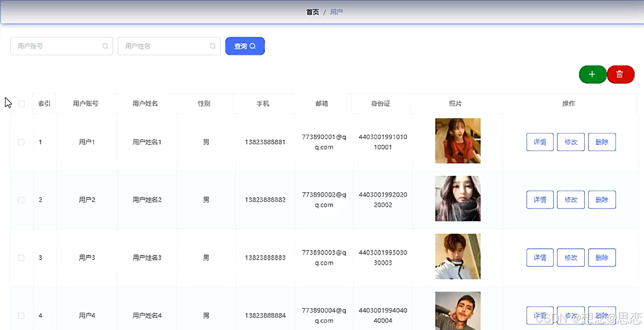The image size is (644, 330).
Task: Open 详情 for 用户2
Action: [540, 200]
